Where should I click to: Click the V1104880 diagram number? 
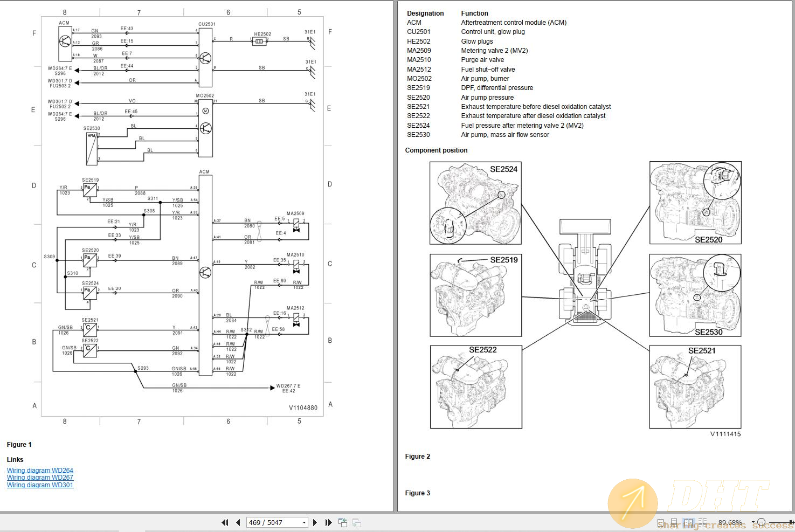pyautogui.click(x=303, y=408)
